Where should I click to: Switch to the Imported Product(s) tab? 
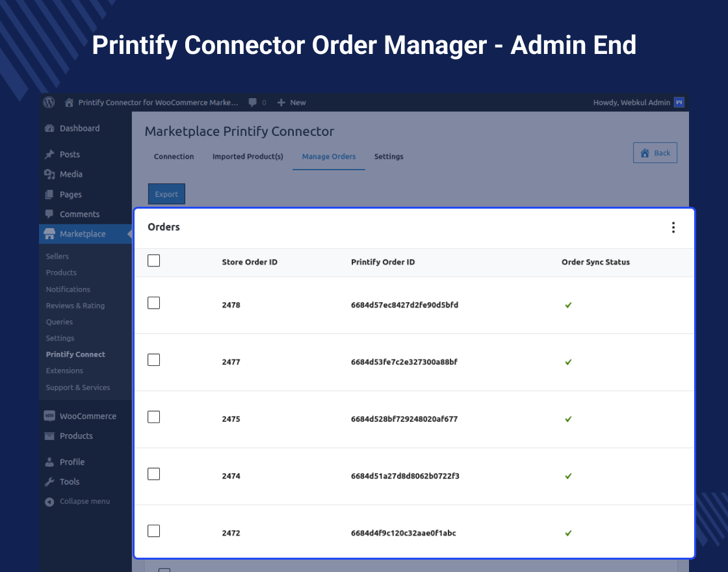pos(248,157)
